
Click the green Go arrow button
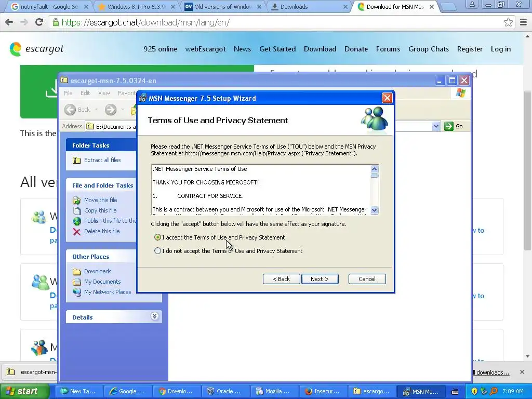(448, 126)
